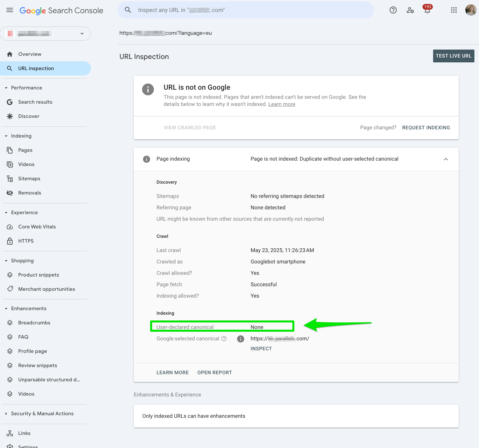Click the TEST LIVE URL button
The height and width of the screenshot is (448, 479).
(454, 56)
